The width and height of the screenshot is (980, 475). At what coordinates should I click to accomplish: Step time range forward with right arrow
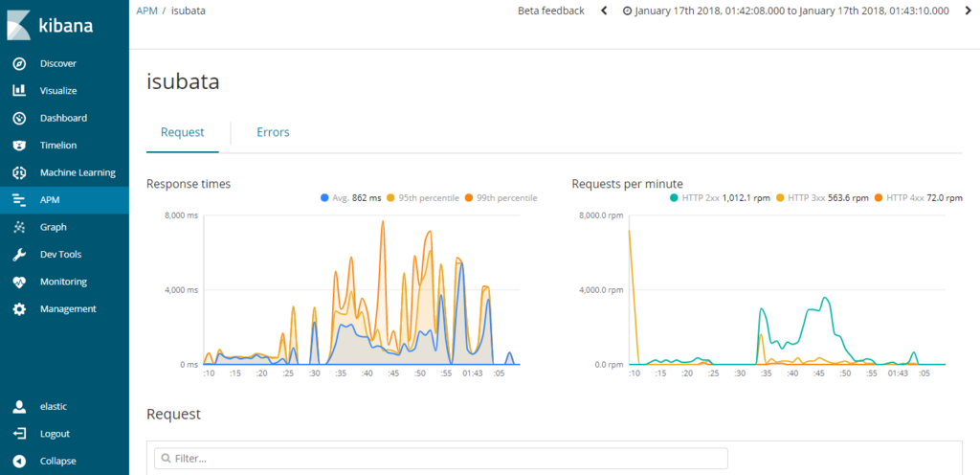coord(969,11)
